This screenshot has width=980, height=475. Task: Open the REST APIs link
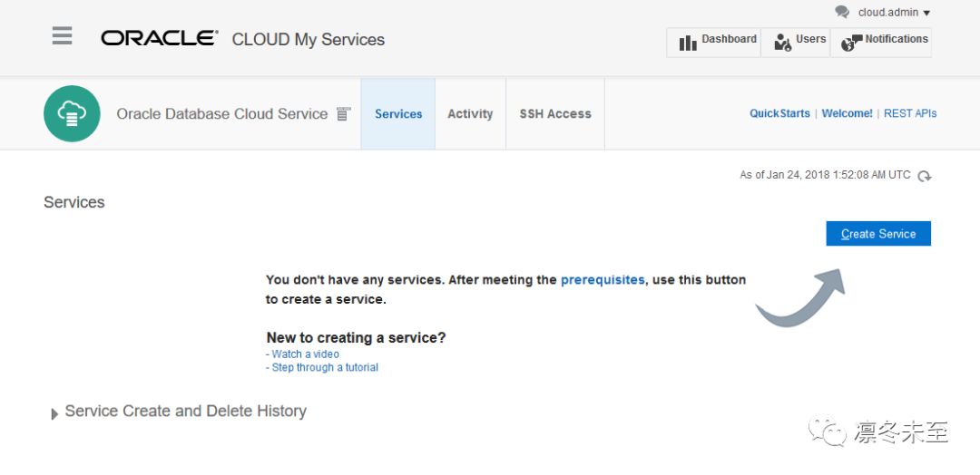tap(910, 113)
